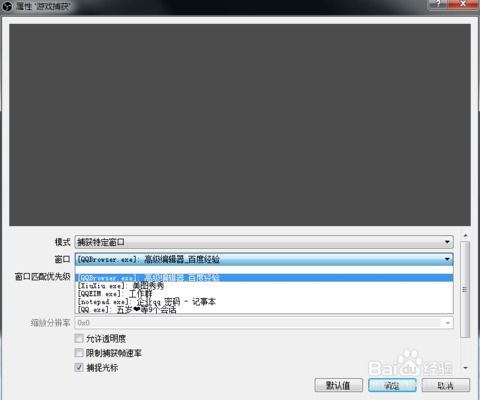Select the highlighted QQBrowser.exe entry
Viewport: 480px width, 400px height.
(x=264, y=278)
